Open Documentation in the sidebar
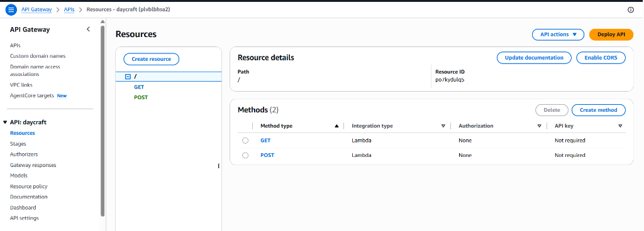 tap(29, 196)
